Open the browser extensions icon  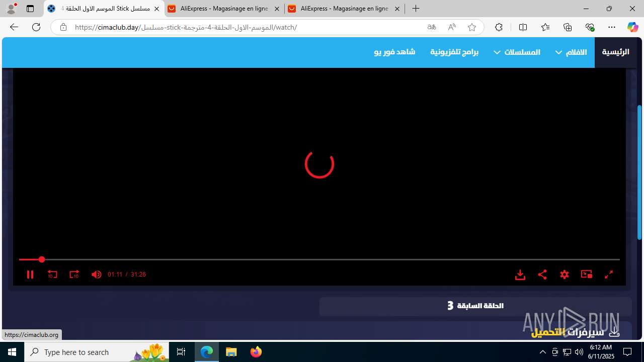tap(499, 27)
